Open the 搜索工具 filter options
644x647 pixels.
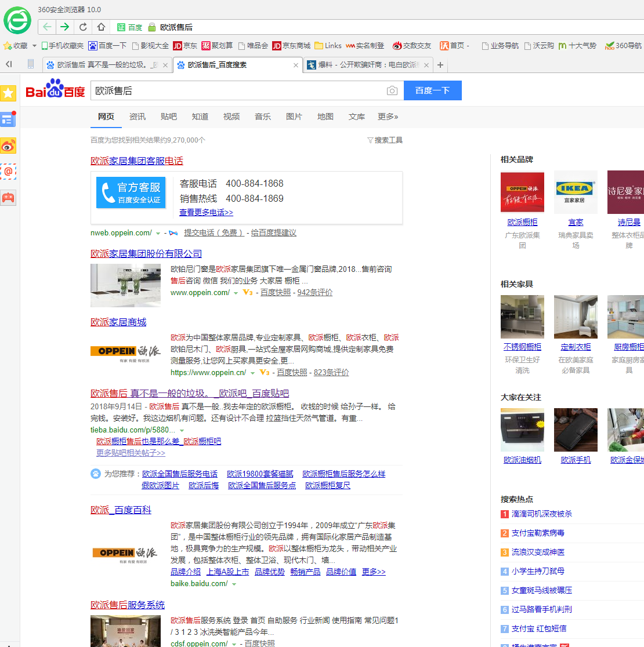pyautogui.click(x=385, y=140)
